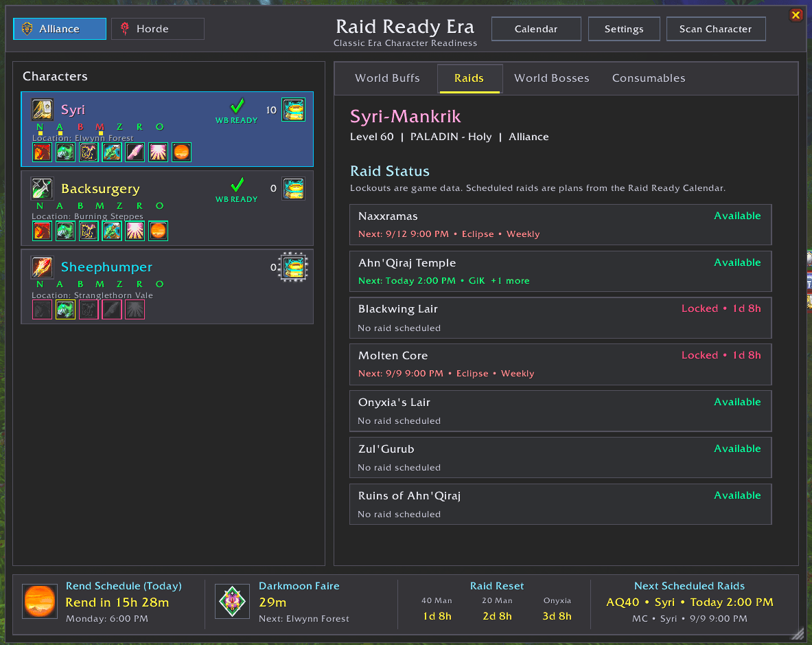The height and width of the screenshot is (645, 812).
Task: Click the pink starburst buff icon in Syri's row
Action: (158, 152)
